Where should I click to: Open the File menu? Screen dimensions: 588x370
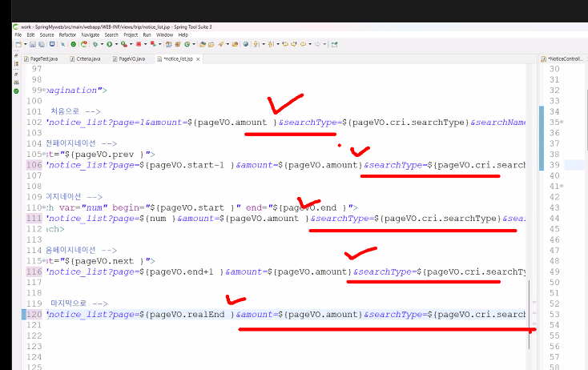click(18, 35)
